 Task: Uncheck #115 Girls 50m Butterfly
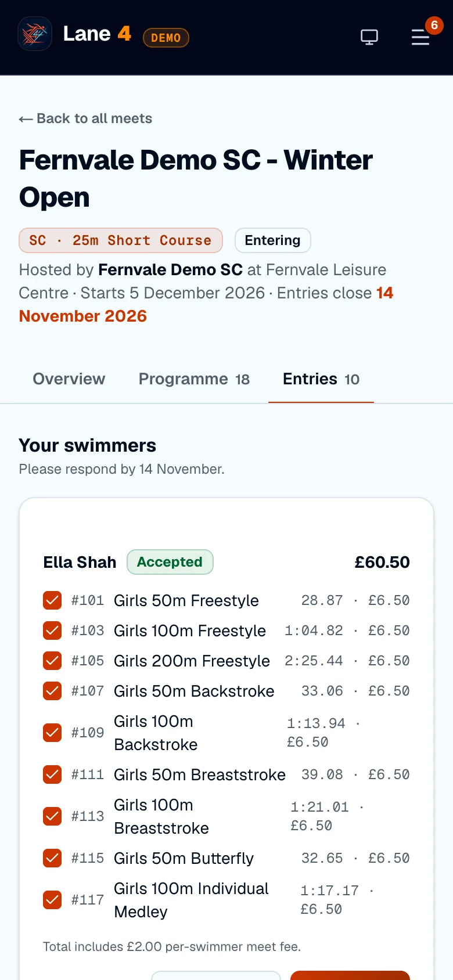coord(52,858)
